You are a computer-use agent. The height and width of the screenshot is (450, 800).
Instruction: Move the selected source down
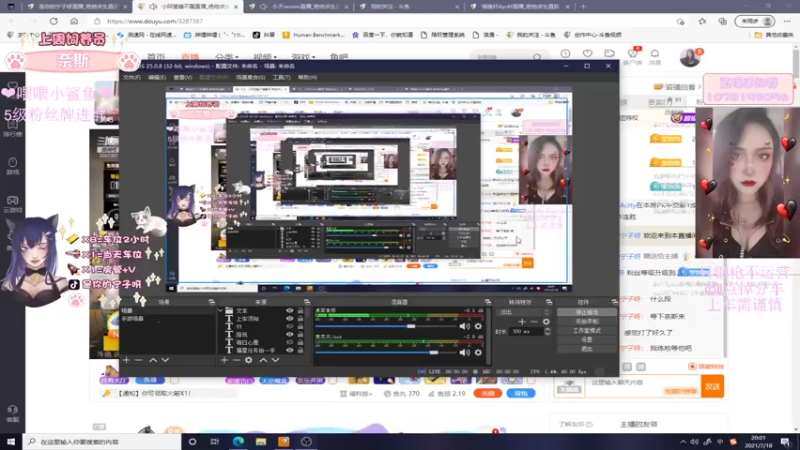point(276,360)
